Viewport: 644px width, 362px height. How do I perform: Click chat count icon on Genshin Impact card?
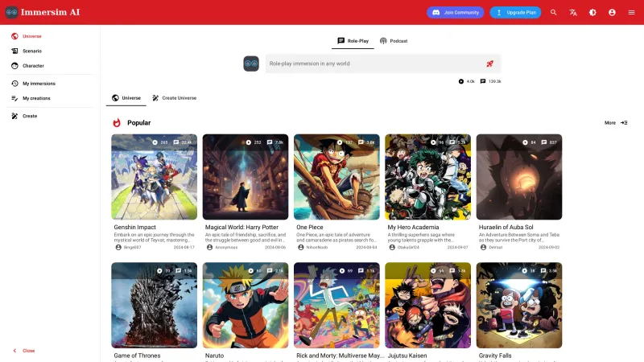[175, 142]
